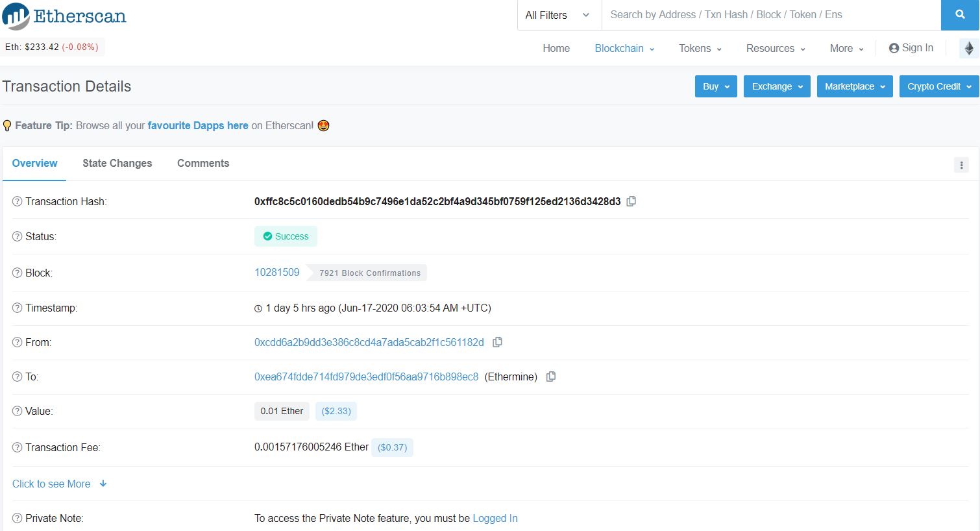Image resolution: width=980 pixels, height=531 pixels.
Task: Click the Eth price $233.42 label
Action: (x=52, y=47)
